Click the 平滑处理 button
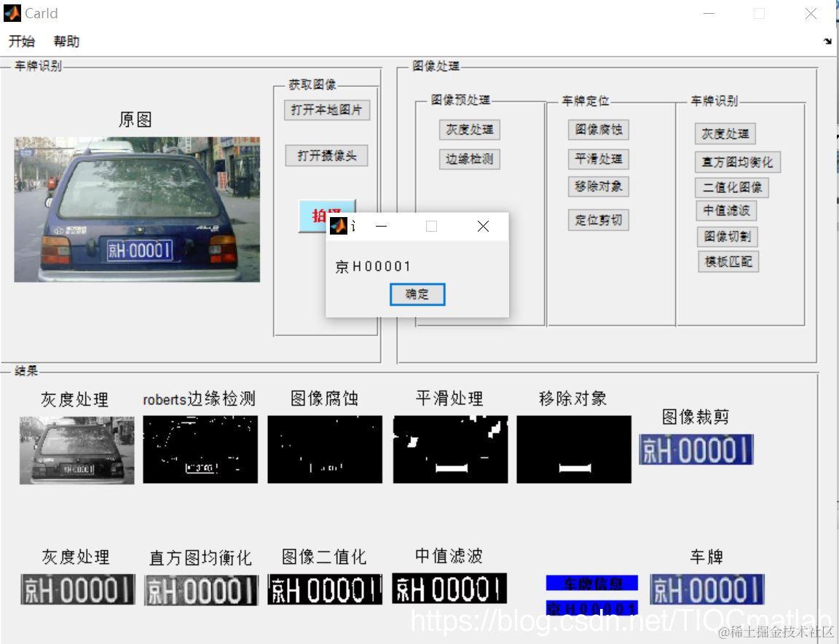Screen dimensions: 839x644 point(598,159)
